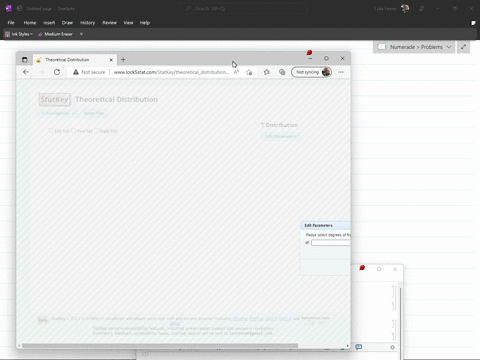The height and width of the screenshot is (360, 480).
Task: Open the quick access toolbar customize arrow
Action: coord(81,34)
